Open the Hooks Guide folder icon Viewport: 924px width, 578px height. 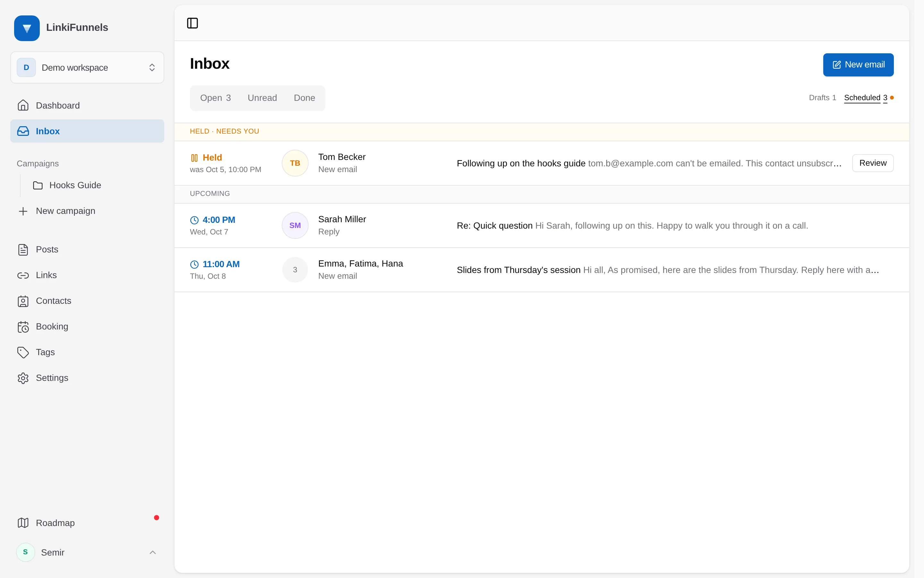pos(38,185)
